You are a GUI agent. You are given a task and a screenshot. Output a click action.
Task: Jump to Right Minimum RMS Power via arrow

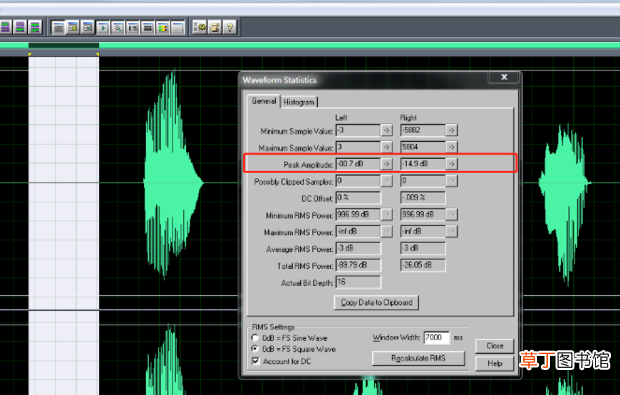coord(452,214)
